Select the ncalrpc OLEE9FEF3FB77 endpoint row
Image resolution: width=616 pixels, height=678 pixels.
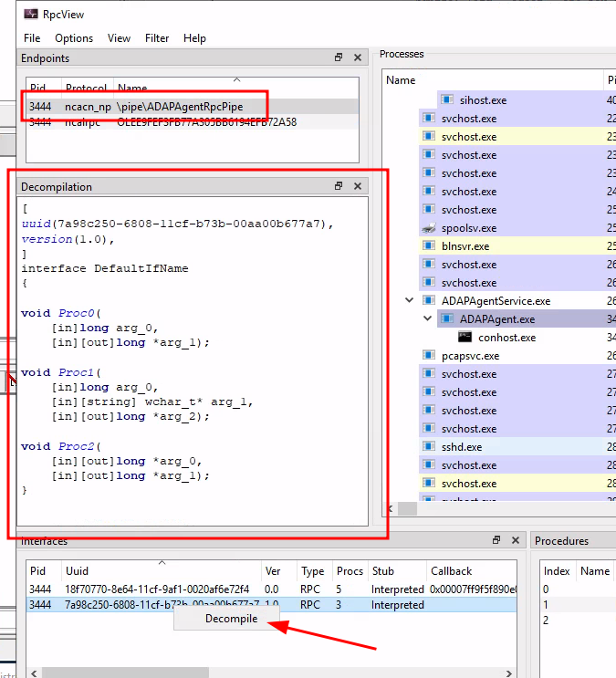[193, 122]
